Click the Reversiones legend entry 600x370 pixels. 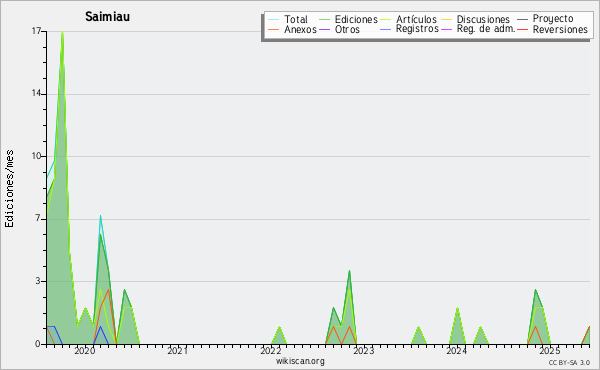click(560, 29)
